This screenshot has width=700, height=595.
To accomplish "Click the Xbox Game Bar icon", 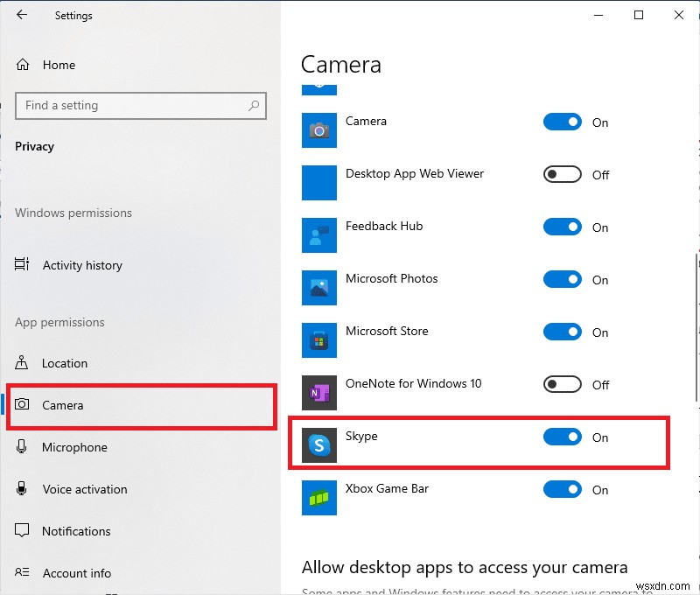I will pos(319,498).
